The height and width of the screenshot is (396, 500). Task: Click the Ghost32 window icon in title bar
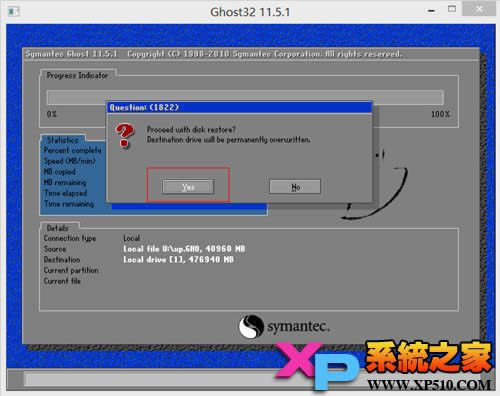[14, 12]
